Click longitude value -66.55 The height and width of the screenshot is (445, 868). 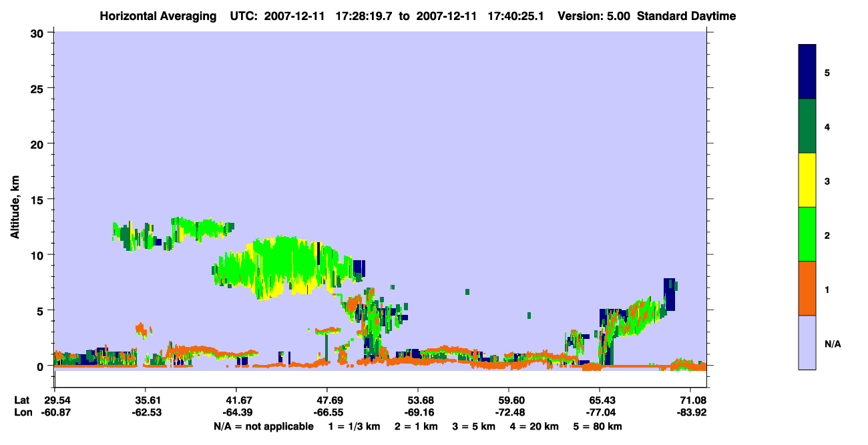point(327,412)
